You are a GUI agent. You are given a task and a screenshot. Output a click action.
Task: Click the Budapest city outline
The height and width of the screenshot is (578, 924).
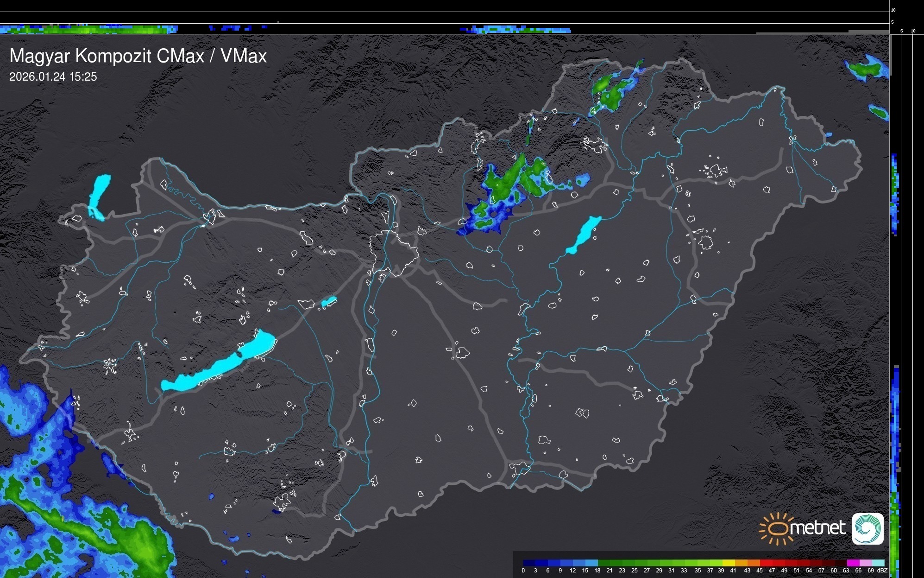pyautogui.click(x=394, y=253)
